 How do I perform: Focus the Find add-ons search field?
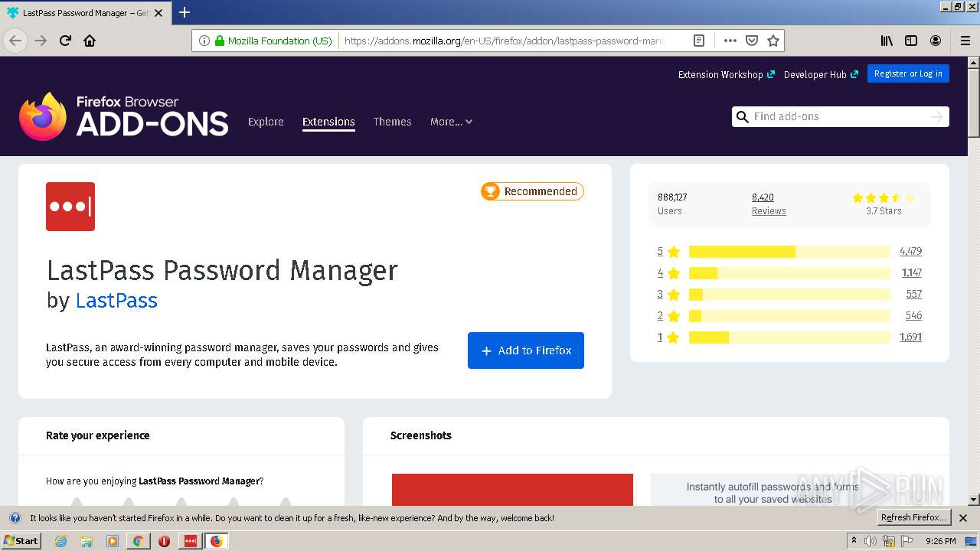[839, 116]
